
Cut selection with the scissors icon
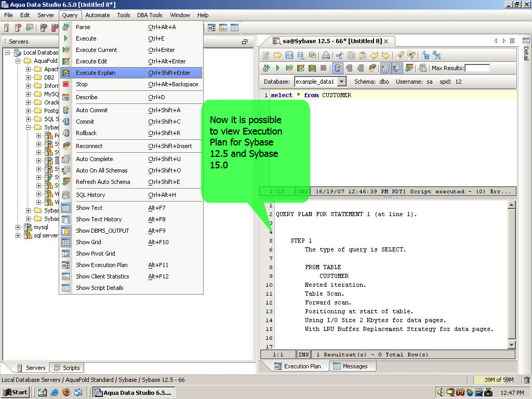pyautogui.click(x=340, y=55)
